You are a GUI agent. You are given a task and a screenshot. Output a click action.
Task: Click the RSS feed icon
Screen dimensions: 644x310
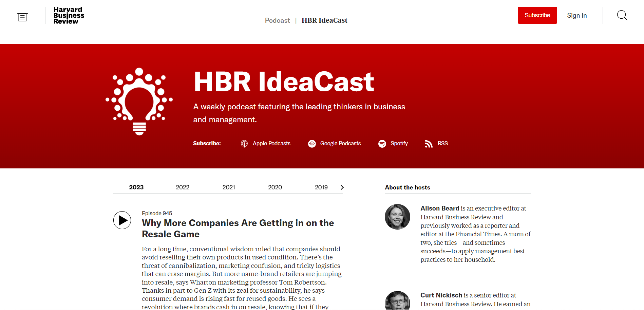point(429,144)
